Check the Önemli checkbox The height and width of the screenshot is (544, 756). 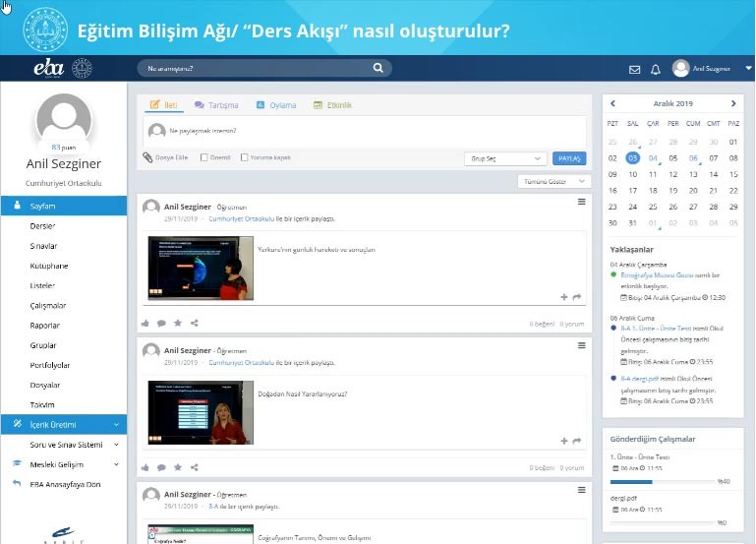(x=204, y=157)
